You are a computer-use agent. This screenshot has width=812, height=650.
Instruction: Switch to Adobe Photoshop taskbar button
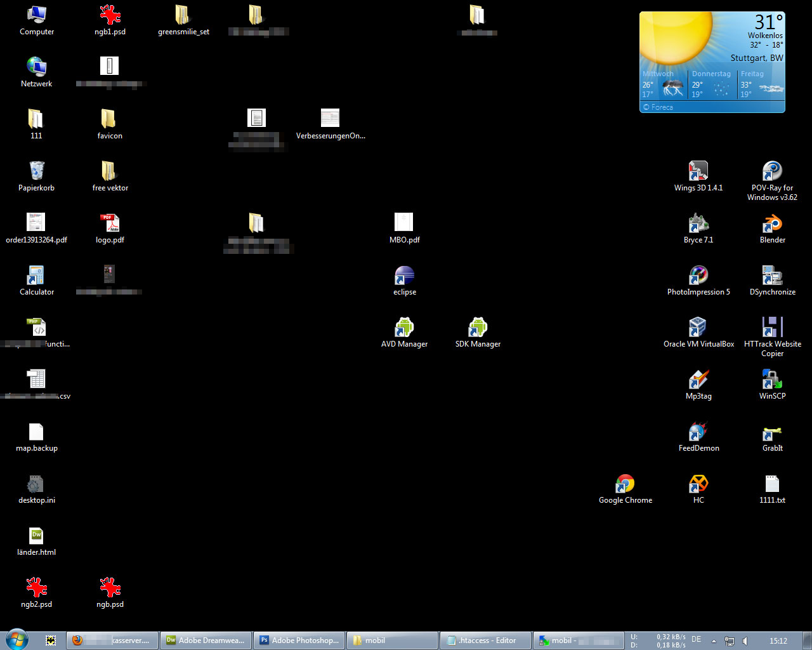[299, 640]
